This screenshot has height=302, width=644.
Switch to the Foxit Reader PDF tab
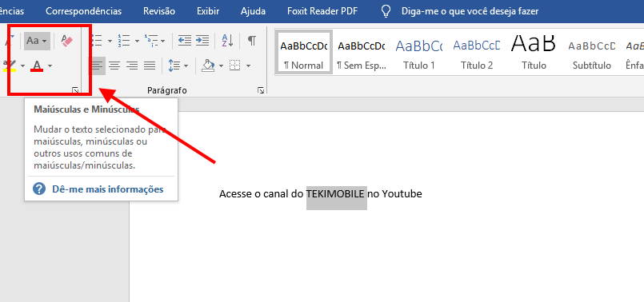tap(322, 11)
